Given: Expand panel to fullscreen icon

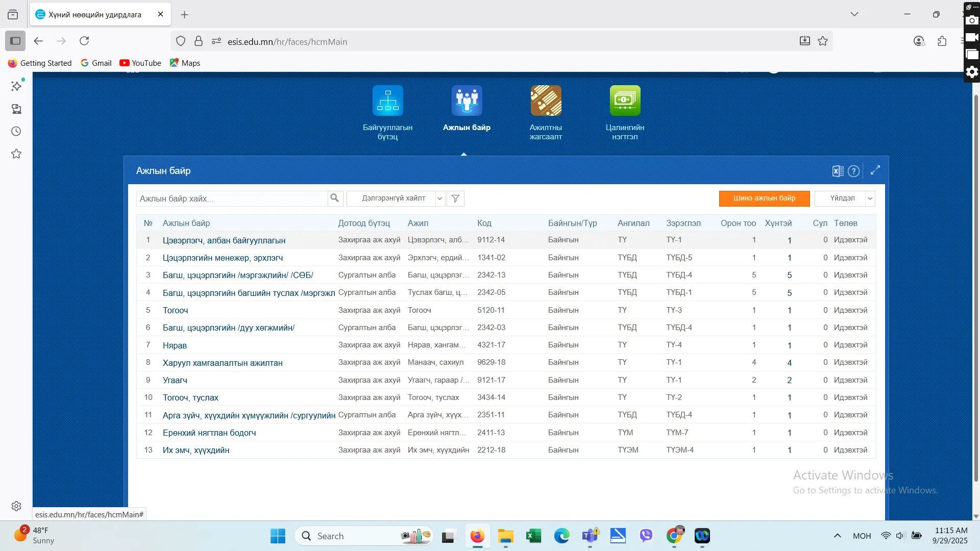Looking at the screenshot, I should pyautogui.click(x=875, y=170).
